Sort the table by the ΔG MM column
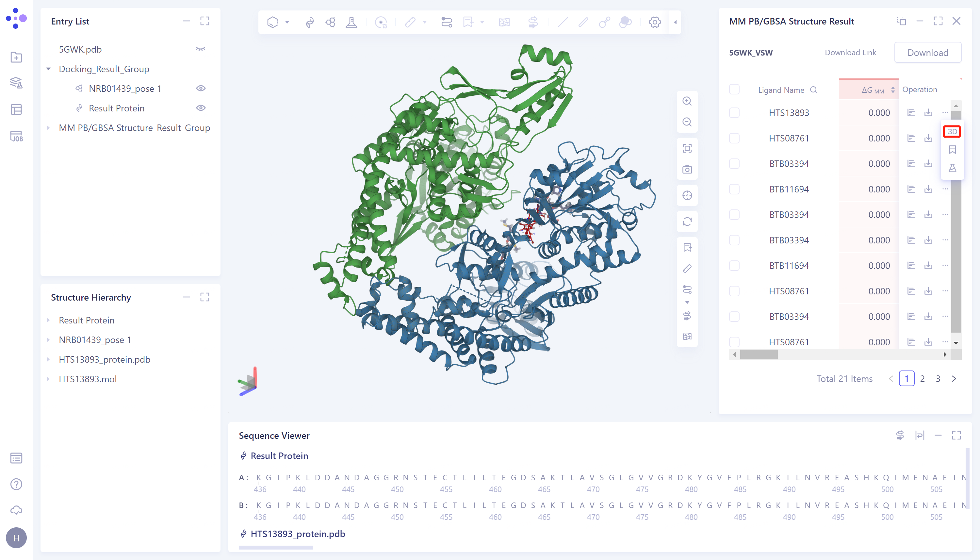This screenshot has width=980, height=560. click(893, 90)
